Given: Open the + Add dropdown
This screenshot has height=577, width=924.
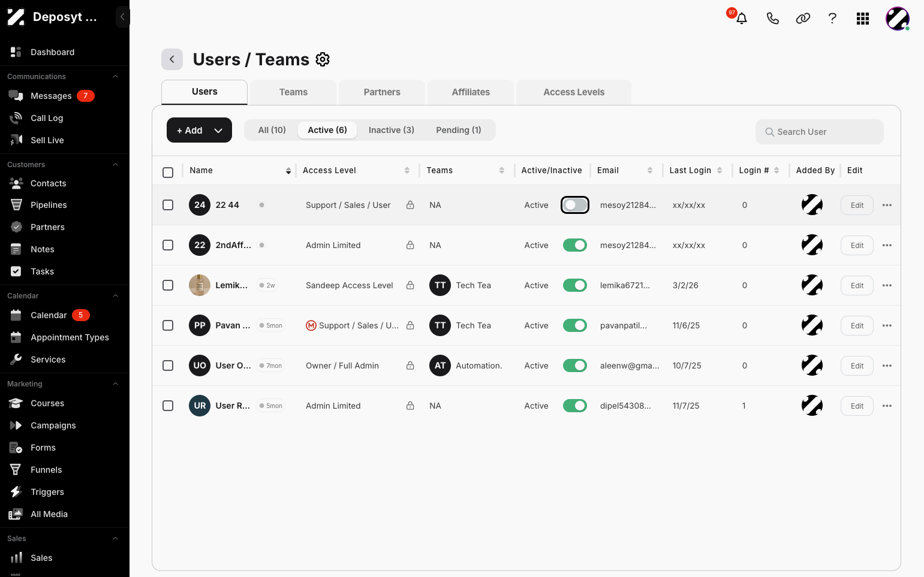Looking at the screenshot, I should pyautogui.click(x=199, y=130).
